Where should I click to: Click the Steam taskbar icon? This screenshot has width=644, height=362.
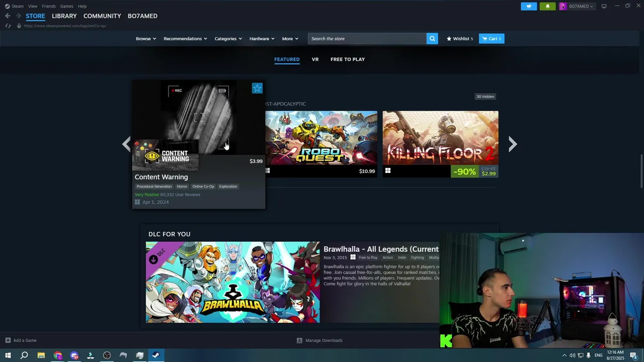click(x=156, y=355)
